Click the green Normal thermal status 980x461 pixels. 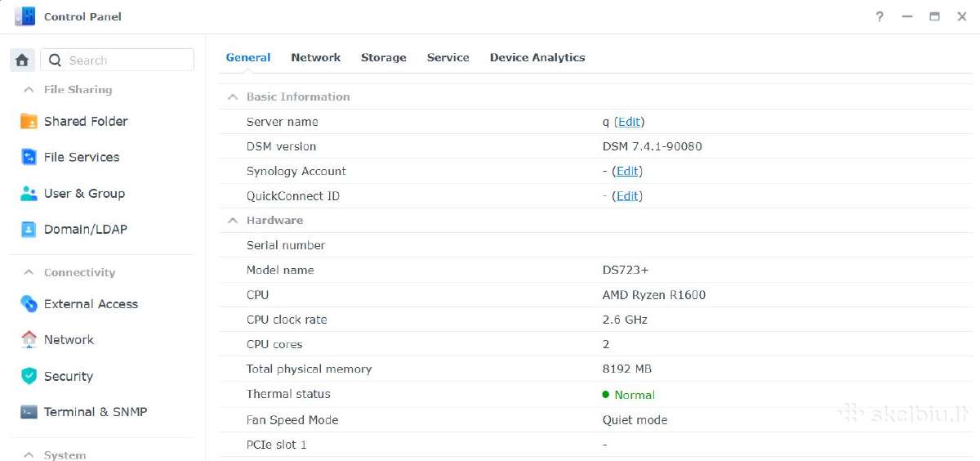point(629,395)
